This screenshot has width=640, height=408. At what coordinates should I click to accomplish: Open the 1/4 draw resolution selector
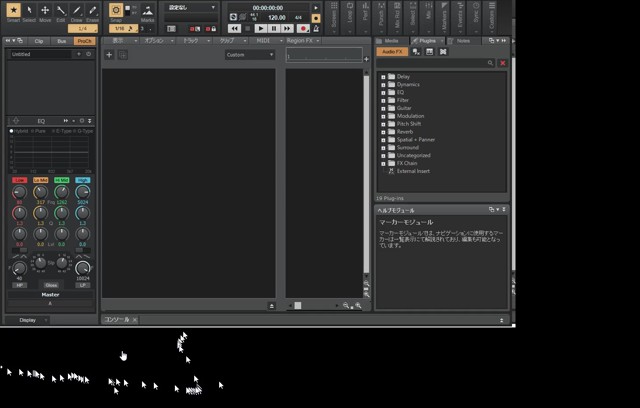[83, 29]
